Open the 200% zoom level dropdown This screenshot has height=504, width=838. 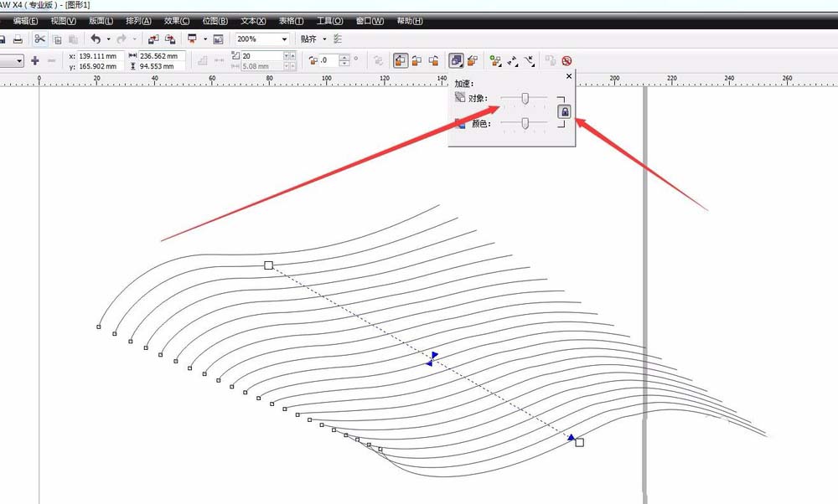click(284, 39)
